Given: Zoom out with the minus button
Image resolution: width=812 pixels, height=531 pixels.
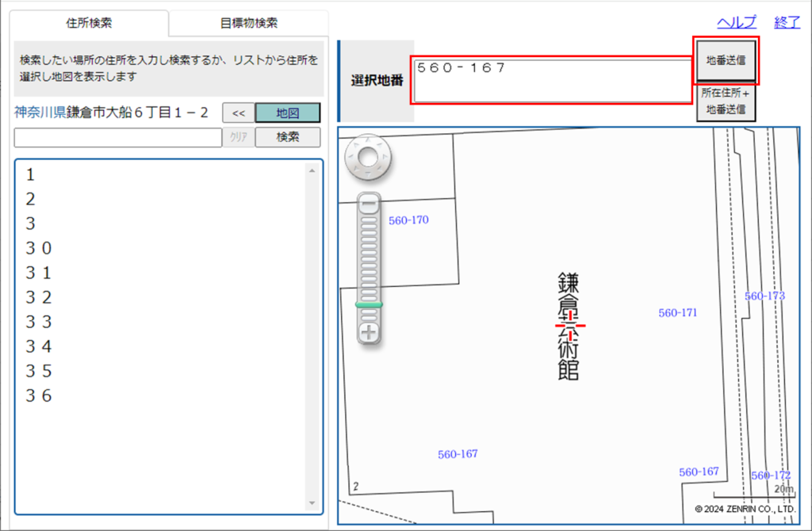Looking at the screenshot, I should 368,204.
